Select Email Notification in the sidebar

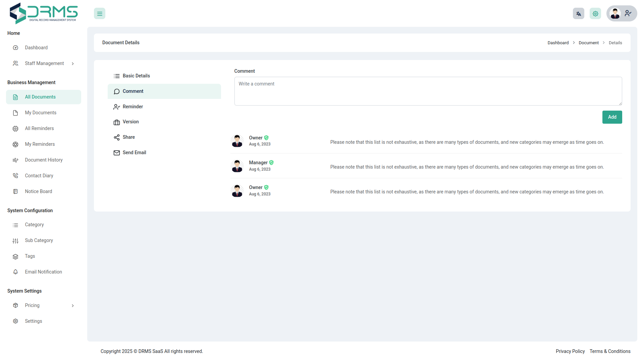tap(43, 272)
